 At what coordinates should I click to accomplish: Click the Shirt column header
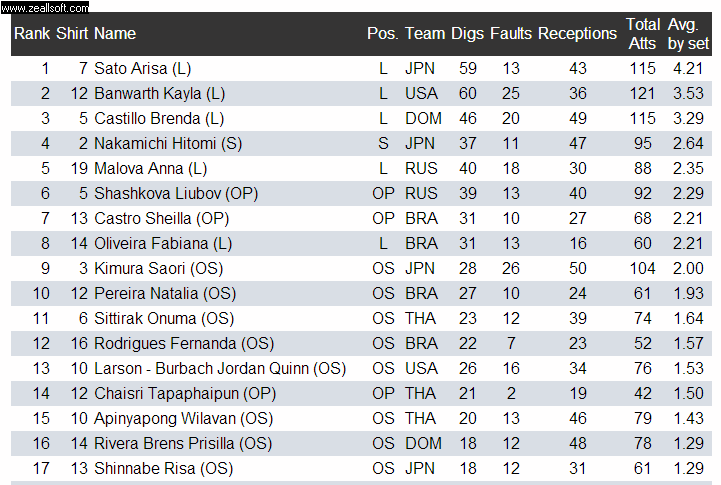click(x=72, y=34)
